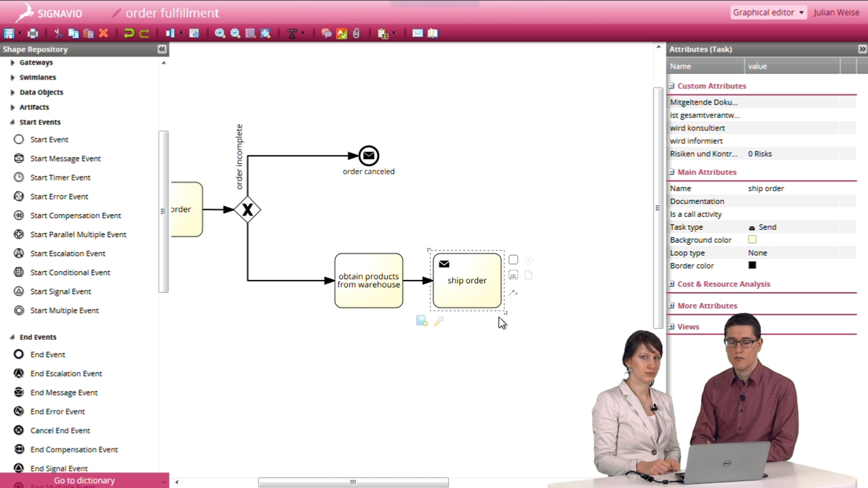Select Start Timer Event in the shape list
The width and height of the screenshot is (868, 488).
click(60, 177)
